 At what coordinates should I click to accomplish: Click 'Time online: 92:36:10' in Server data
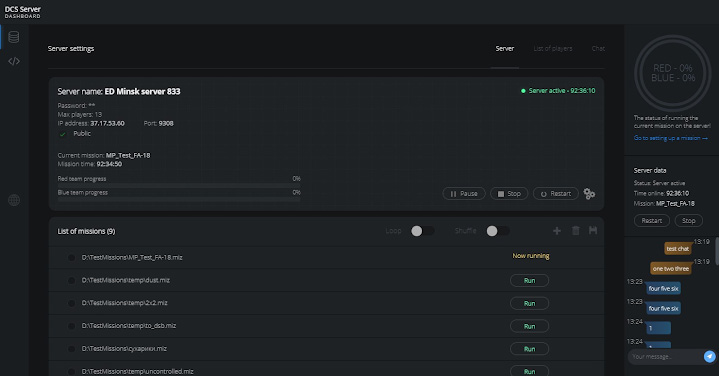coord(661,193)
